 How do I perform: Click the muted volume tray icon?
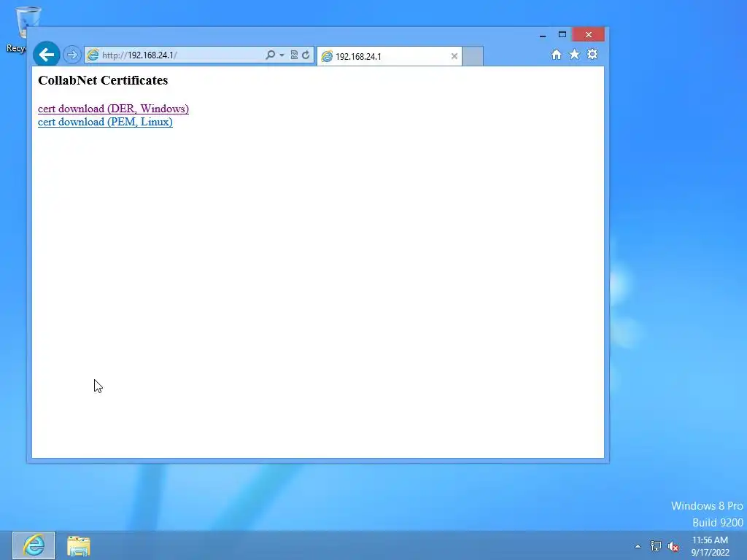coord(673,546)
